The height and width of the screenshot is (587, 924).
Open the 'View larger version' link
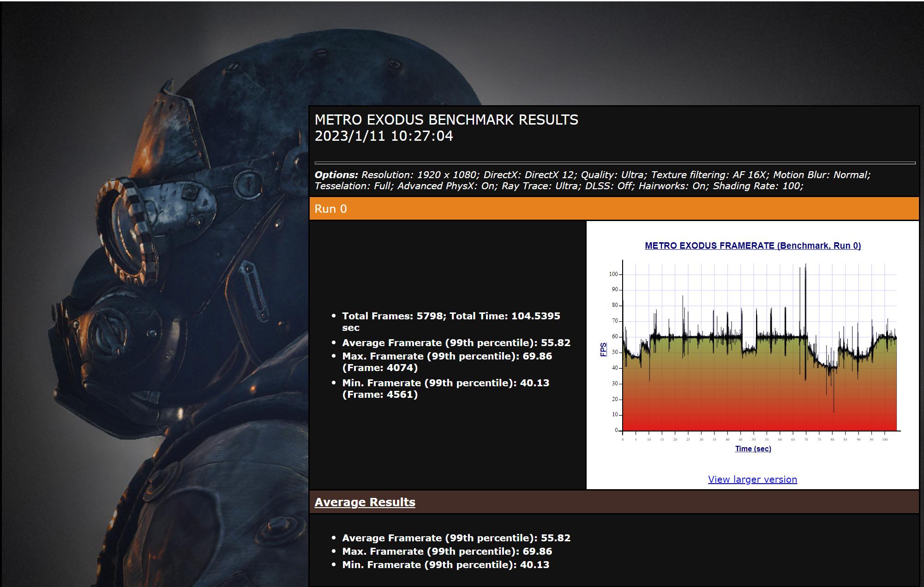[752, 479]
